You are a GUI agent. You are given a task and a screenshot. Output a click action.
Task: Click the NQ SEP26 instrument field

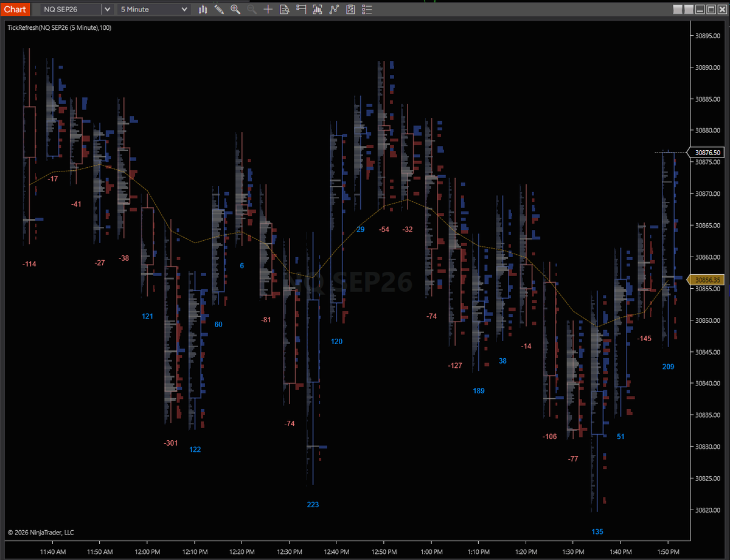pyautogui.click(x=71, y=9)
